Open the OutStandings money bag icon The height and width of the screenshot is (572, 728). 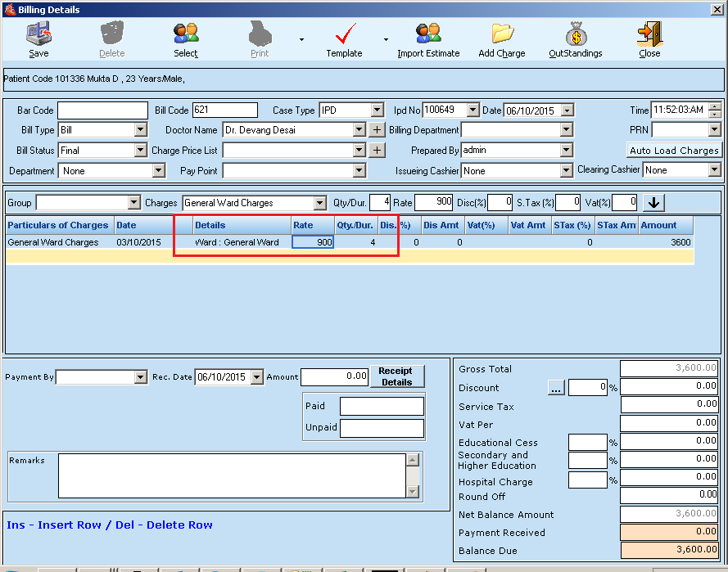[x=576, y=34]
